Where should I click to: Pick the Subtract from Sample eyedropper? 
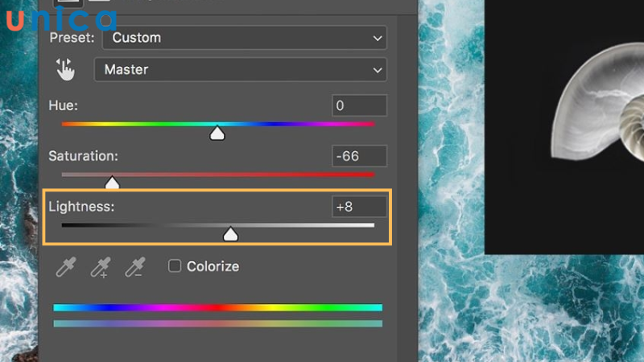[134, 267]
